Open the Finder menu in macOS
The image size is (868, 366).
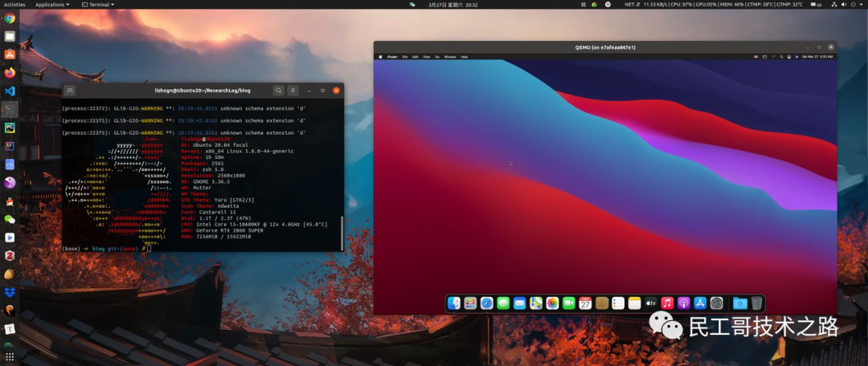pyautogui.click(x=392, y=56)
